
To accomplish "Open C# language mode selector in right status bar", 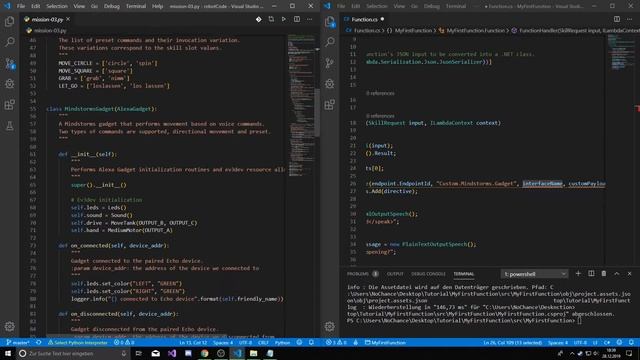I will (607, 342).
